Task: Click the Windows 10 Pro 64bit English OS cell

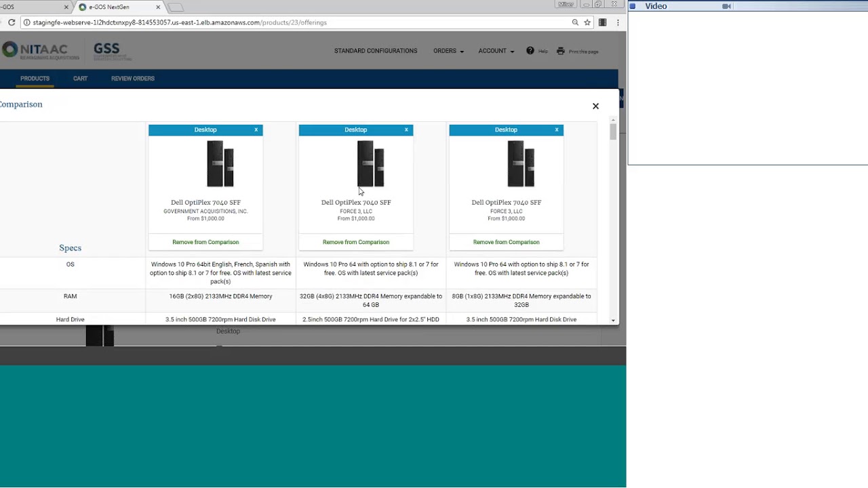Action: [x=220, y=272]
